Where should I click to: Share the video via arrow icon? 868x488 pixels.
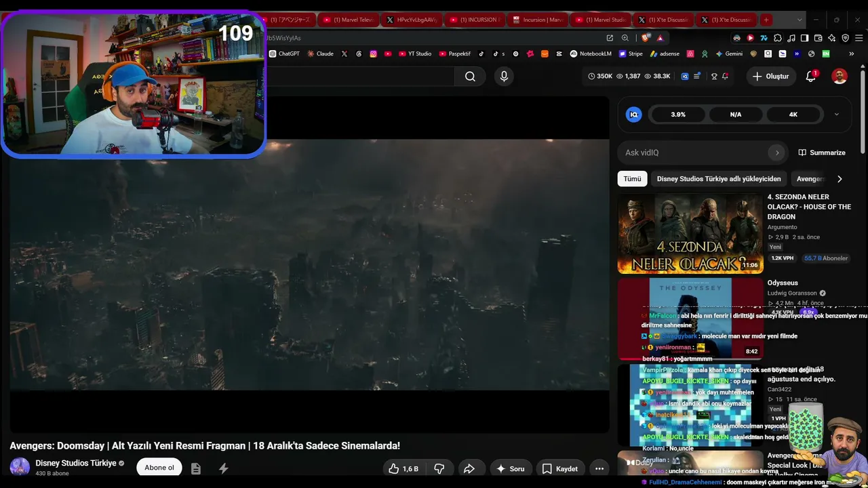coord(469,468)
